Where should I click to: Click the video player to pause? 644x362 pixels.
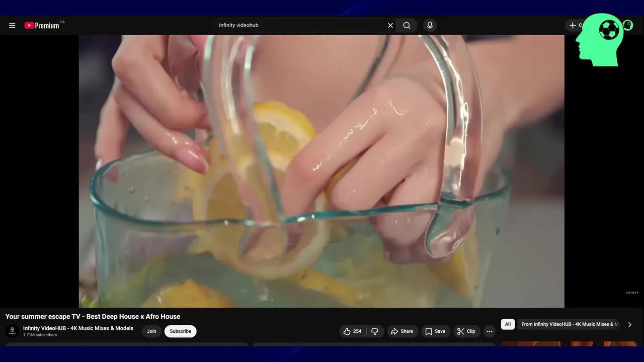click(321, 171)
